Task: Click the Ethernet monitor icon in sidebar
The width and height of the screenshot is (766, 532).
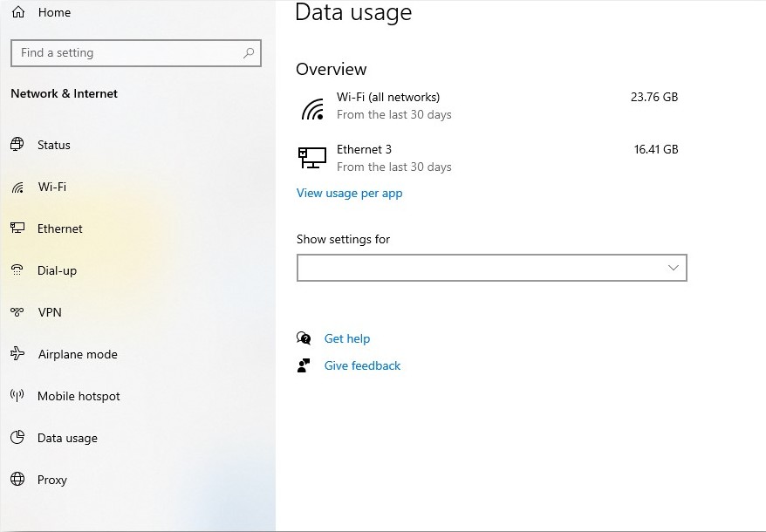Action: click(17, 228)
